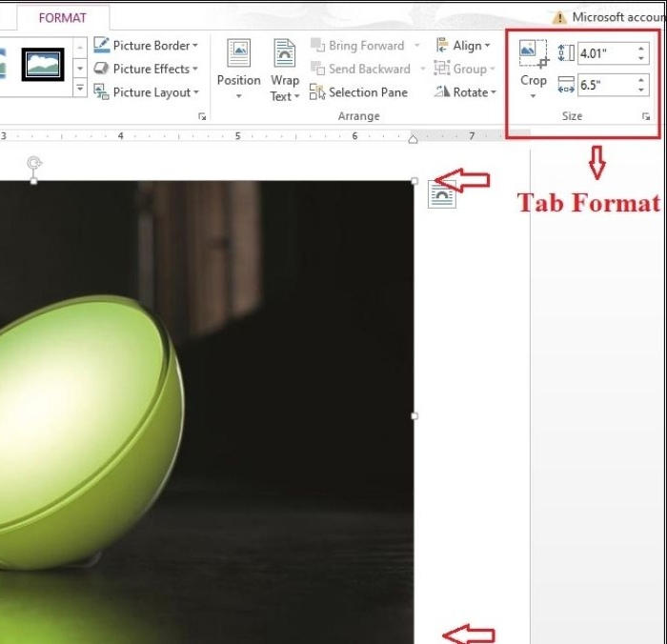Open the Bring Forward dropdown arrow
Screen dimensions: 667x644
tap(417, 46)
